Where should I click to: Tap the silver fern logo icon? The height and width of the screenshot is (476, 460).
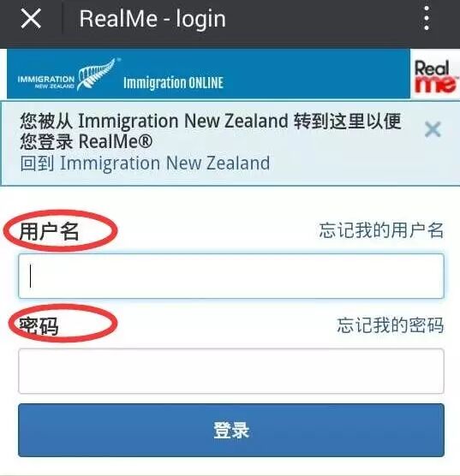(x=98, y=74)
